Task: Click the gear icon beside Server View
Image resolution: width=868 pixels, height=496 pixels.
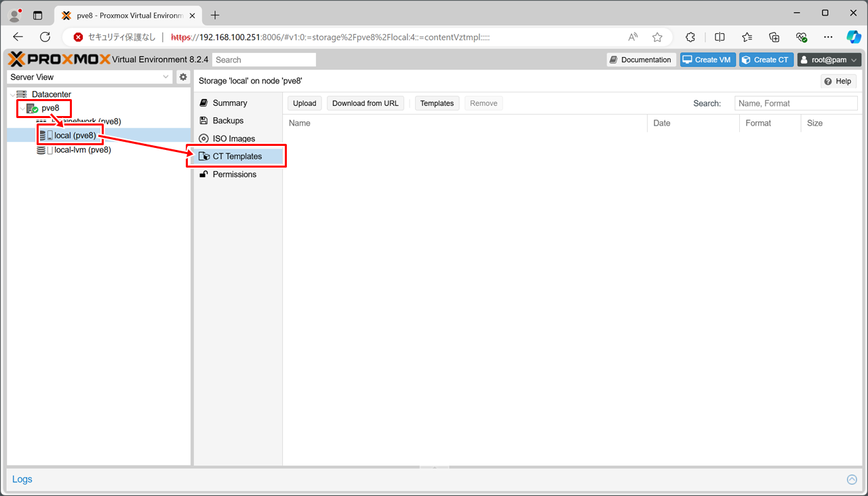Action: [x=182, y=77]
